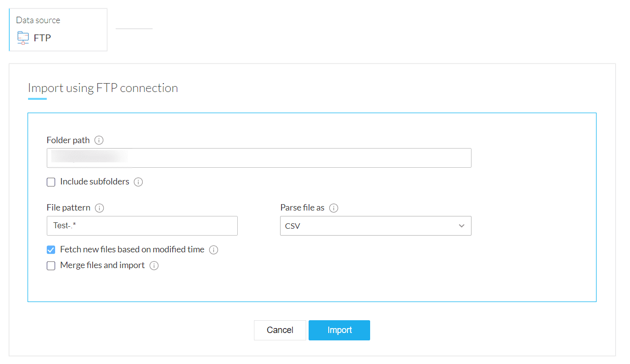The height and width of the screenshot is (364, 630).
Task: Click info icon next to Fetch new files
Action: click(214, 250)
